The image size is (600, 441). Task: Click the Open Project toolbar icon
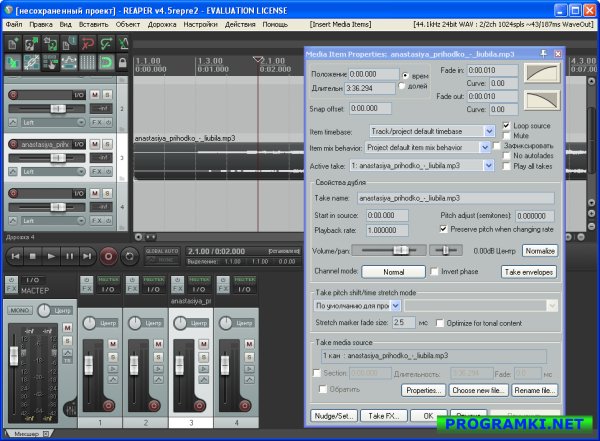(x=31, y=43)
